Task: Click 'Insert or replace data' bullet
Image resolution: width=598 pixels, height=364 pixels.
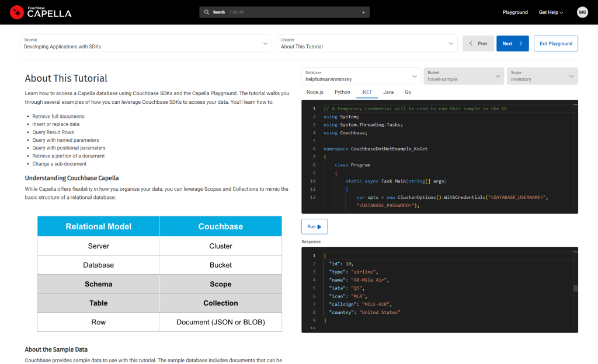Action: [x=56, y=124]
